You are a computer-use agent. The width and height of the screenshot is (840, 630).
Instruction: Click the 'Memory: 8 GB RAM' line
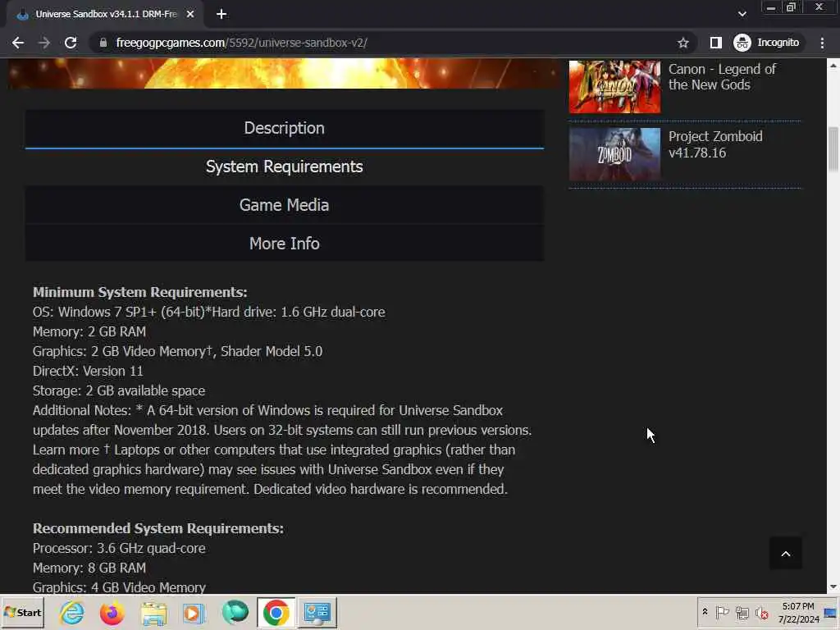click(x=89, y=568)
